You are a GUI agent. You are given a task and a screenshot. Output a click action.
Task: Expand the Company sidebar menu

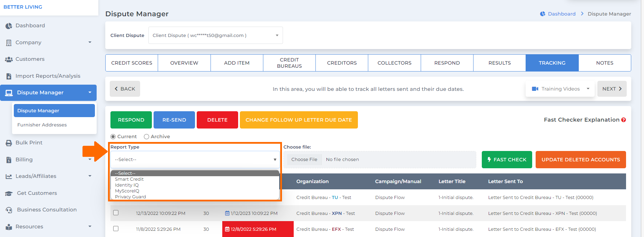pyautogui.click(x=48, y=42)
